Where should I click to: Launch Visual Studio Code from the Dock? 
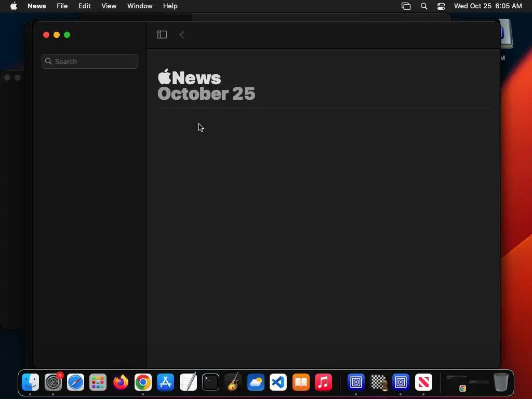pos(278,382)
